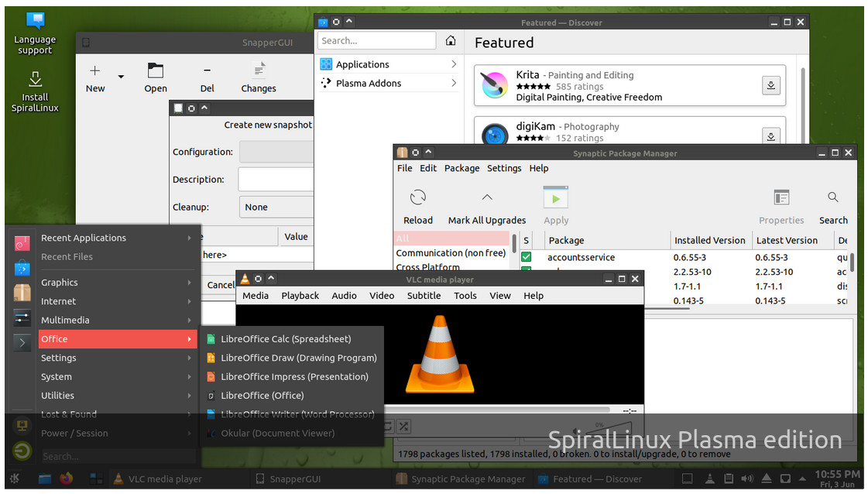This screenshot has width=868, height=494.
Task: Open LibreOffice Impress (Presentation)
Action: [292, 376]
